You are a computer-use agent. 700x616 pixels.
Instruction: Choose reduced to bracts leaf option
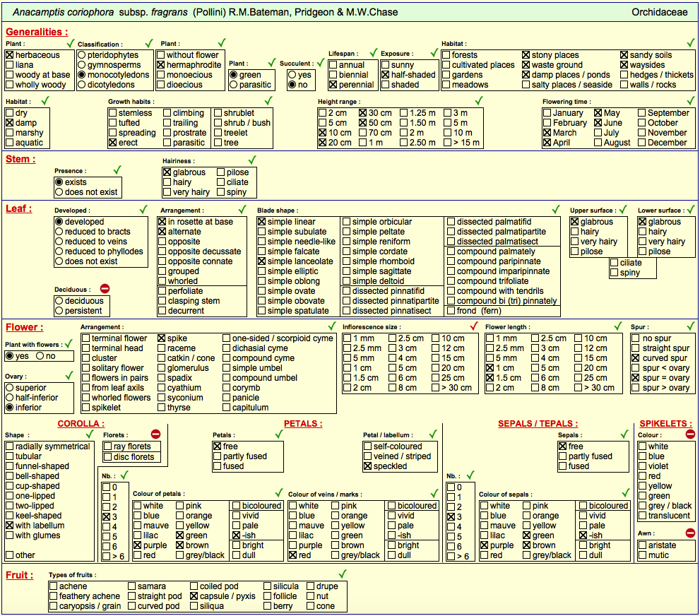coord(59,231)
